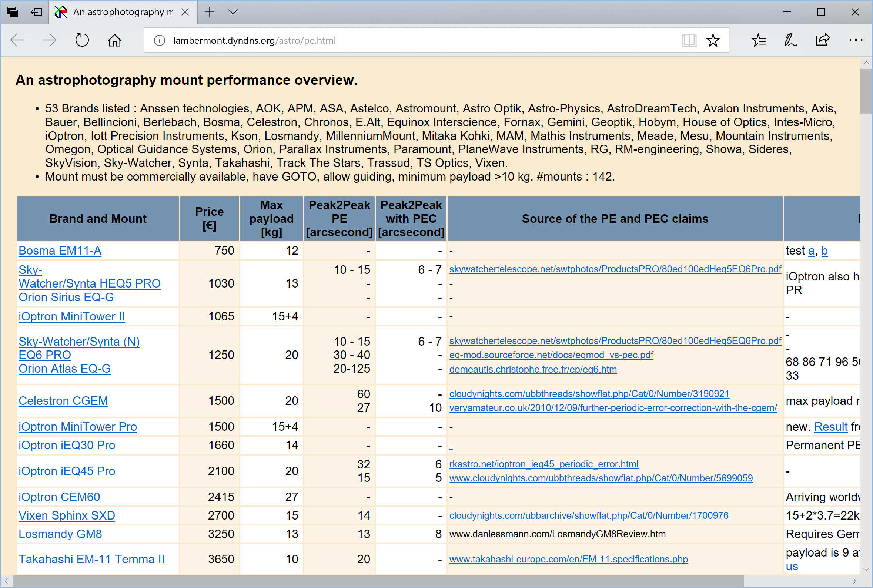873x588 pixels.
Task: Open a new tab with plus icon
Action: pyautogui.click(x=210, y=12)
